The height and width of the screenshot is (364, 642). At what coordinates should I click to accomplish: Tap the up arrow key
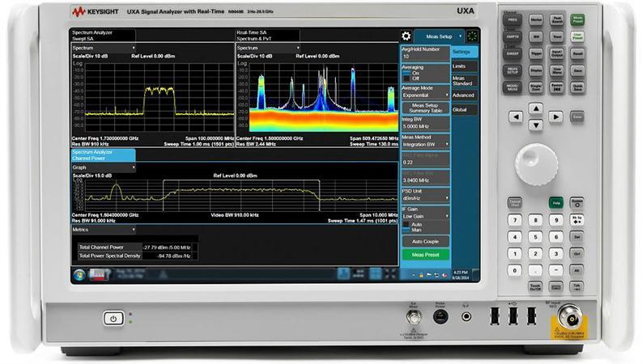point(536,108)
